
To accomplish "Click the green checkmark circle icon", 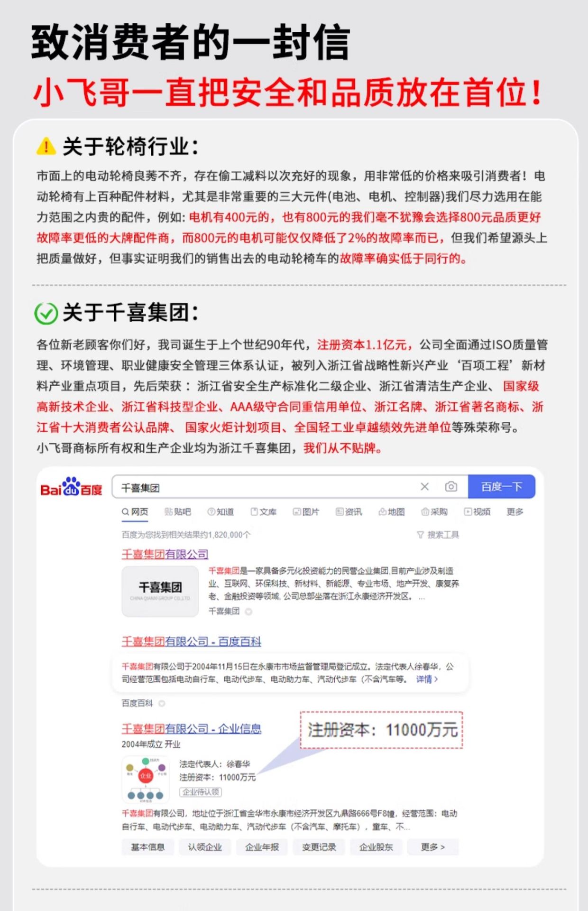I will pos(46,313).
